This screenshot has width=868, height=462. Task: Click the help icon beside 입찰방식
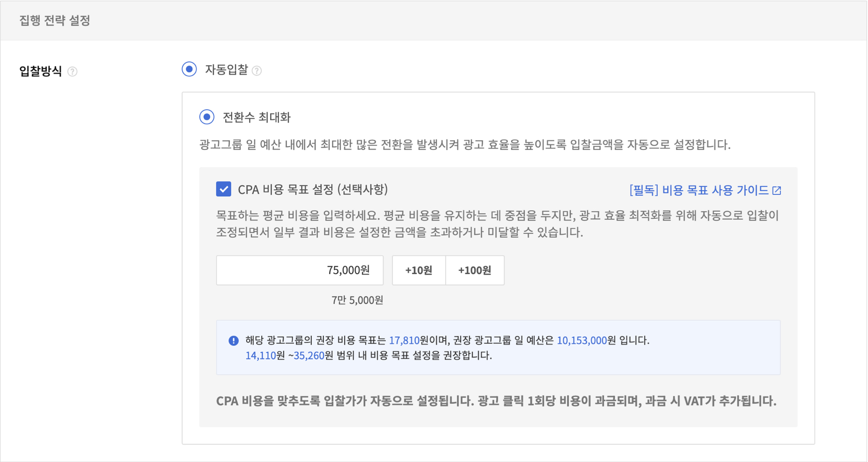72,72
